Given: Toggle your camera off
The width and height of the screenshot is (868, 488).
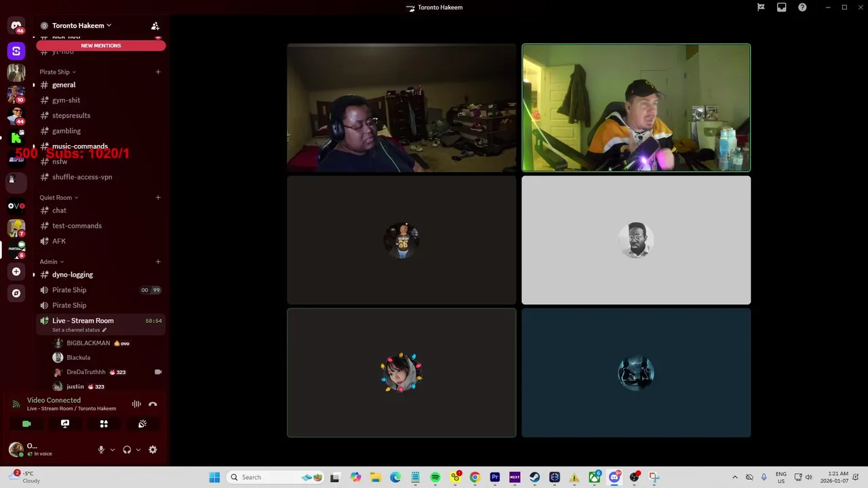Looking at the screenshot, I should pyautogui.click(x=26, y=424).
